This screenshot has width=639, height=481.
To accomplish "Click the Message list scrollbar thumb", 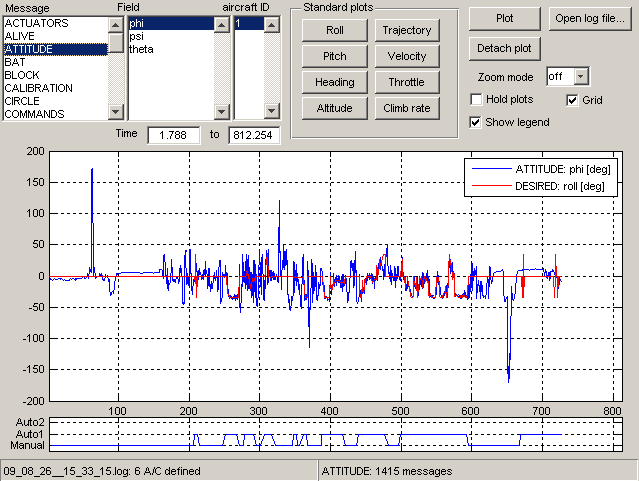I will click(116, 43).
